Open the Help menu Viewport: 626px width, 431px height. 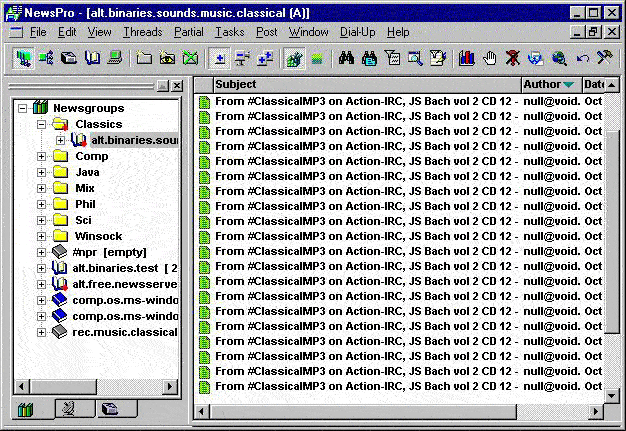coord(398,32)
